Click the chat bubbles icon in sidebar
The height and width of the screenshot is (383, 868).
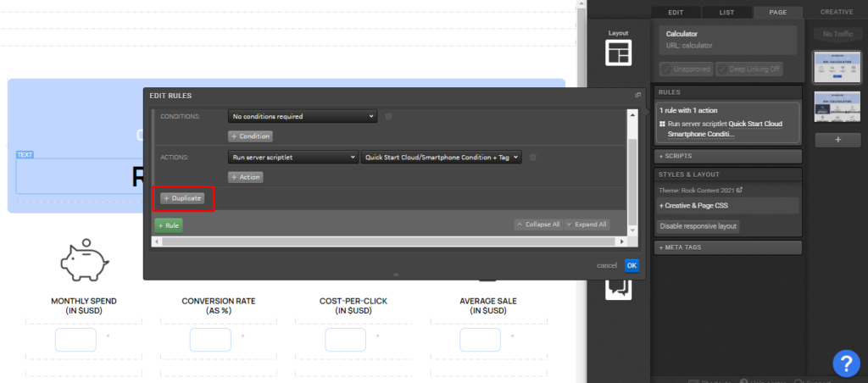tap(618, 289)
